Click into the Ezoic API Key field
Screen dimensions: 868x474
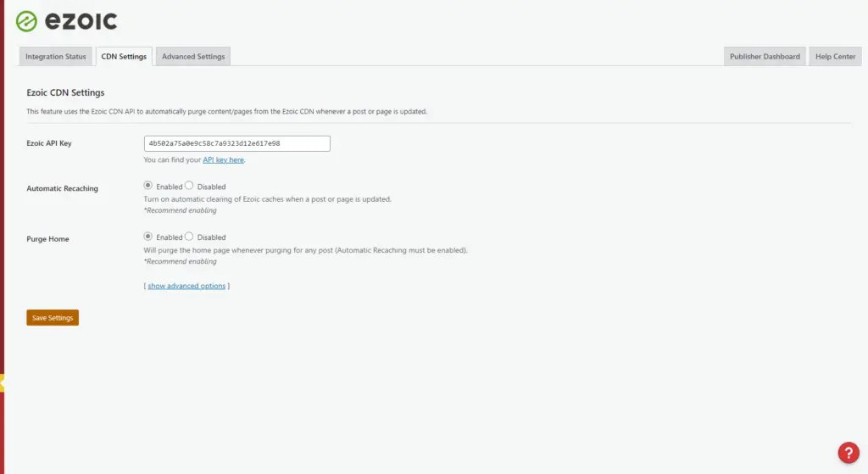point(237,143)
